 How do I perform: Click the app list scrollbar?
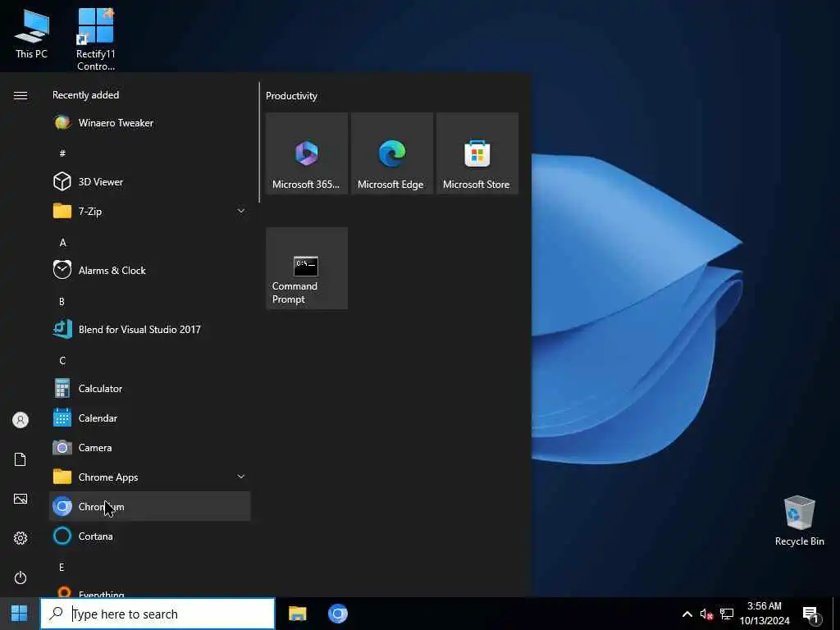point(259,143)
